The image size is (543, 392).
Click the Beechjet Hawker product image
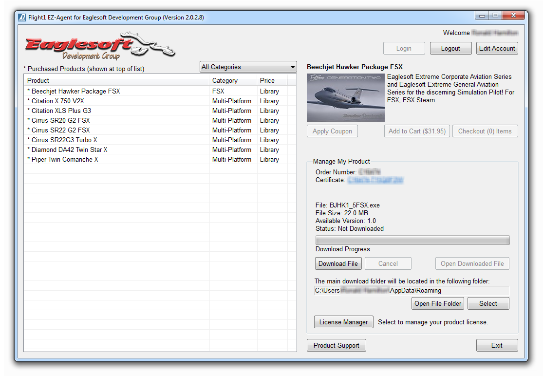pyautogui.click(x=345, y=97)
